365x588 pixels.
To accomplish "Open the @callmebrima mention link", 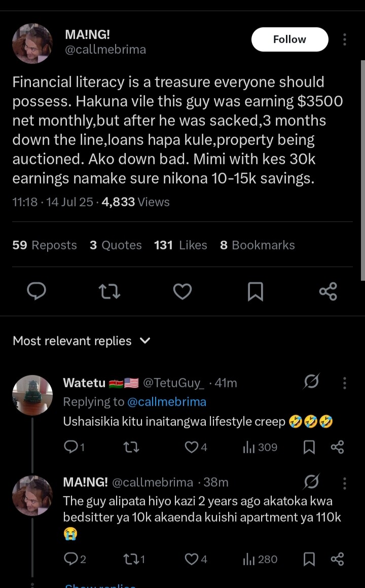I will pos(166,402).
